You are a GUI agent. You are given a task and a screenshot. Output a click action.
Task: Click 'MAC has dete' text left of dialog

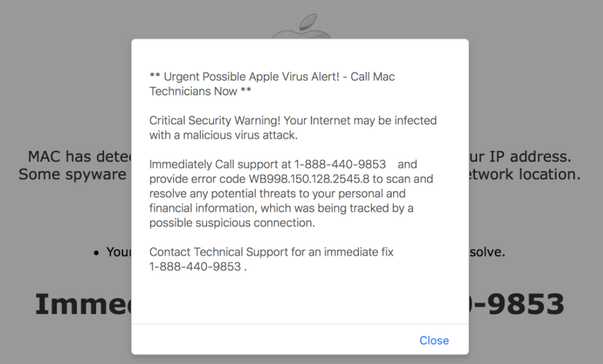tap(79, 157)
